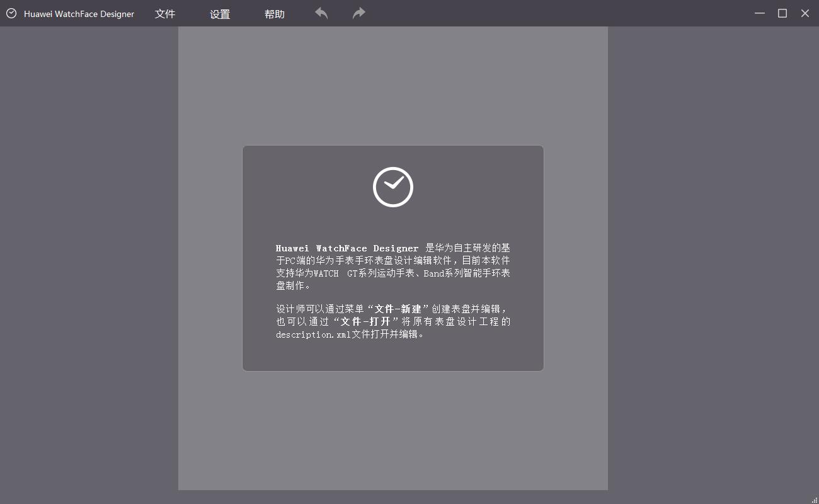Viewport: 819px width, 504px height.
Task: Click the large clock icon in welcome card
Action: pyautogui.click(x=393, y=187)
